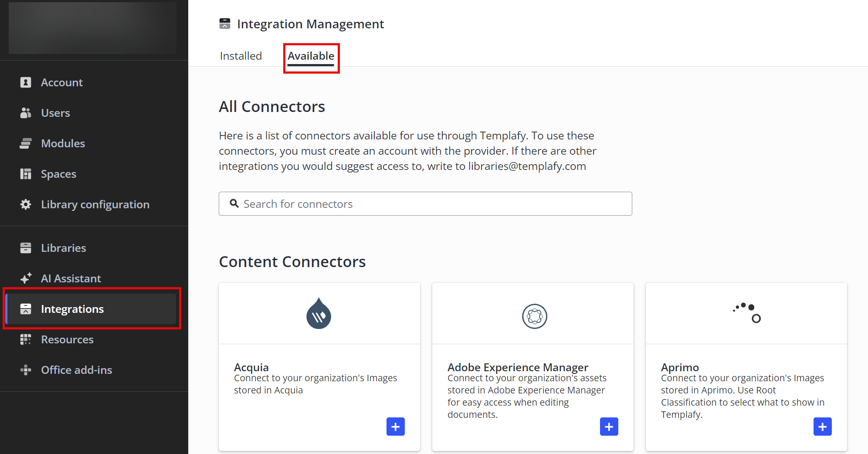Click the Libraries drawer icon
868x454 pixels.
point(26,248)
